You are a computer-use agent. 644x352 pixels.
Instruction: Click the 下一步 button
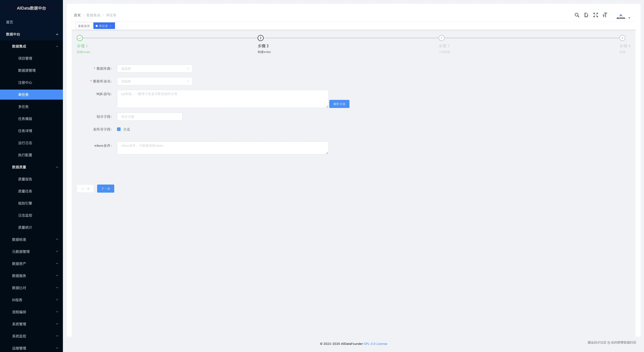tap(105, 188)
